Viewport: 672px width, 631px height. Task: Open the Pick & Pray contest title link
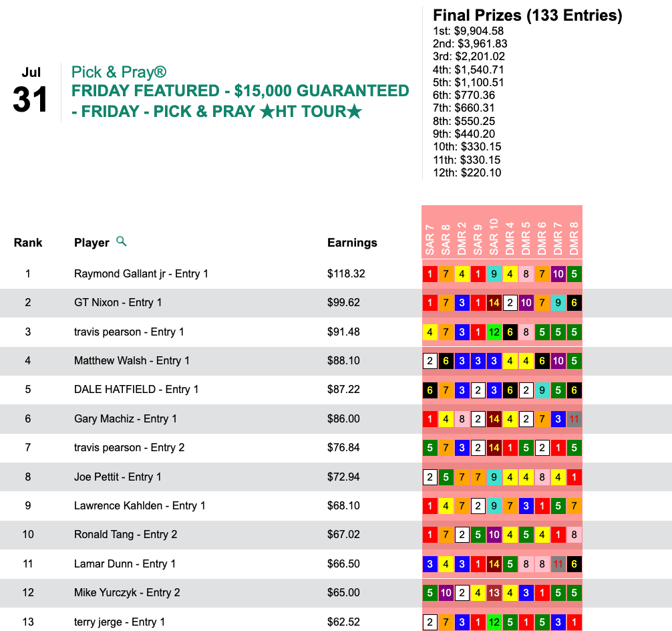[240, 92]
